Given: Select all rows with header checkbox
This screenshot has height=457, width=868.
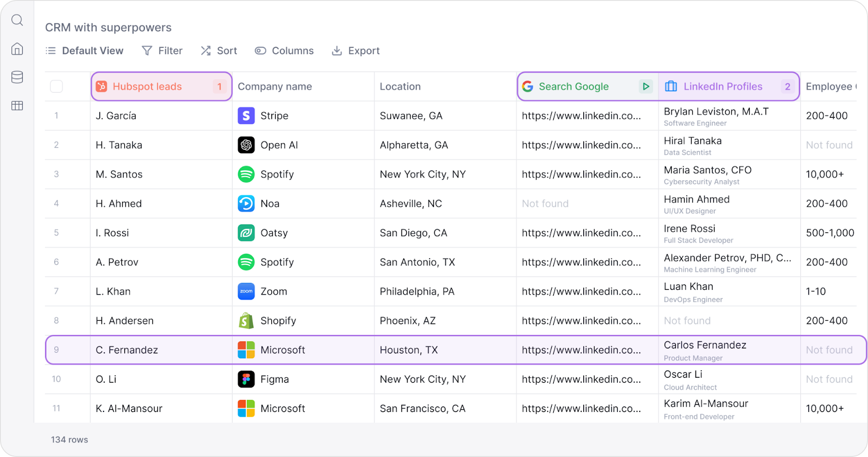Looking at the screenshot, I should pos(56,86).
